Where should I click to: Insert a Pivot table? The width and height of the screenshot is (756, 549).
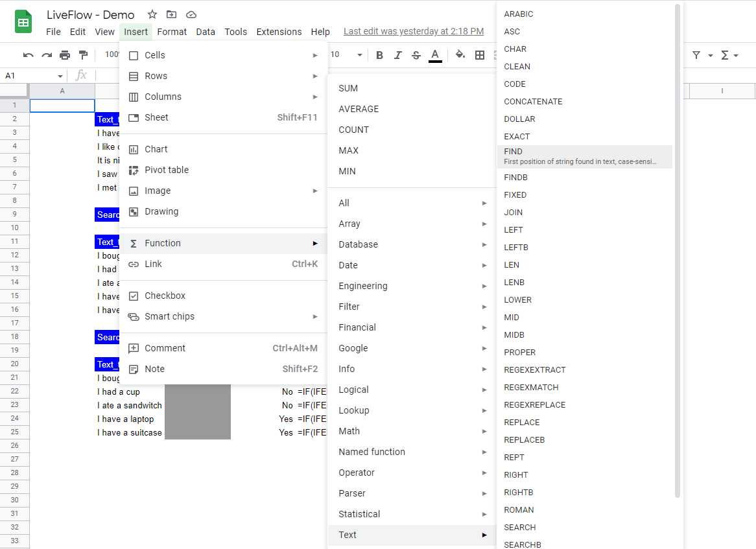[x=223, y=170]
